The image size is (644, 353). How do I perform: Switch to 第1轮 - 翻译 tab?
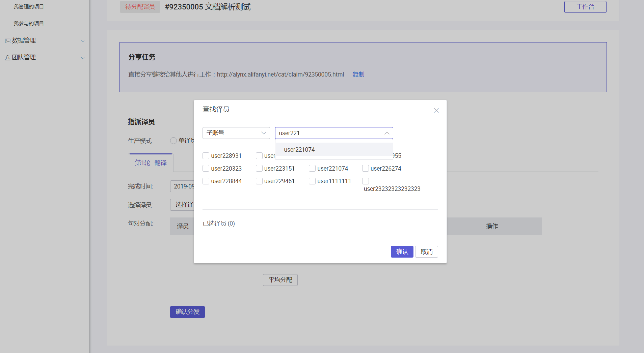151,163
